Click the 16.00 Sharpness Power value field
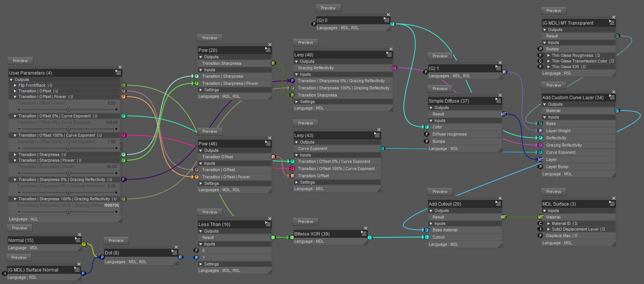 pyautogui.click(x=111, y=167)
